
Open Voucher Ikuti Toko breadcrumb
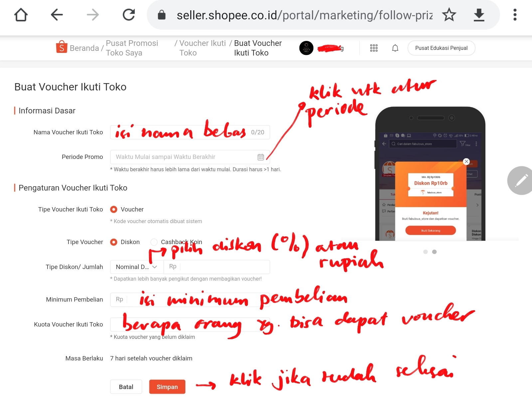(203, 48)
